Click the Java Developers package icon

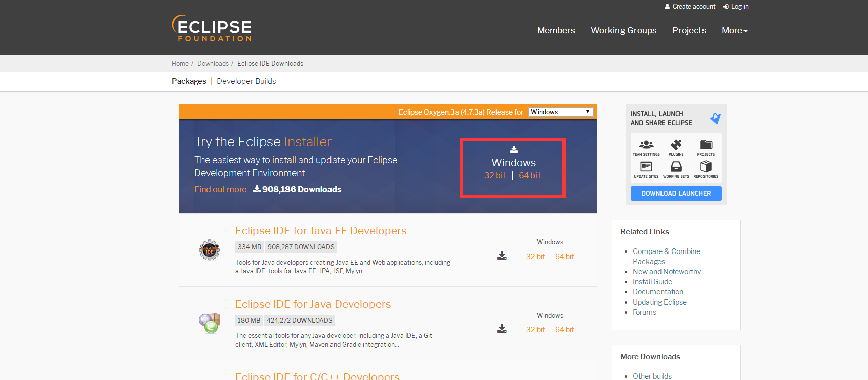tap(210, 323)
